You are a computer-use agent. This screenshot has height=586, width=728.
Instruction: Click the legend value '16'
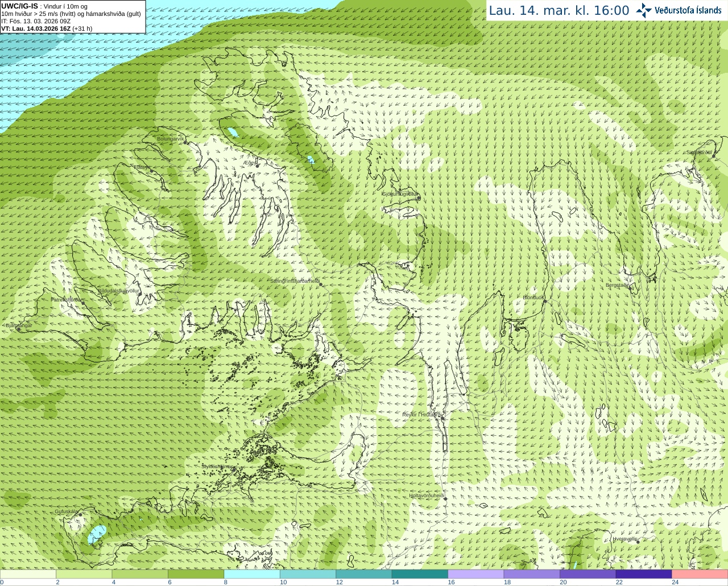click(x=451, y=582)
